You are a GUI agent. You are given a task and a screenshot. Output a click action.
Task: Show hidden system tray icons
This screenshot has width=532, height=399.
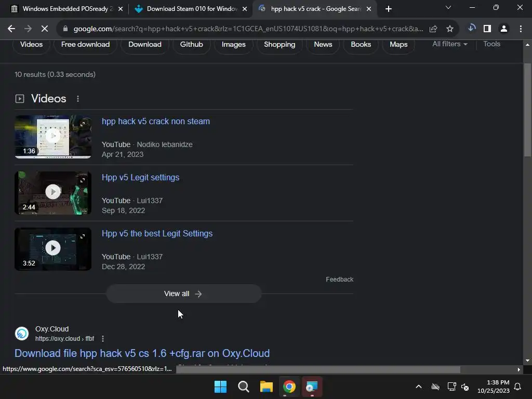pyautogui.click(x=419, y=387)
